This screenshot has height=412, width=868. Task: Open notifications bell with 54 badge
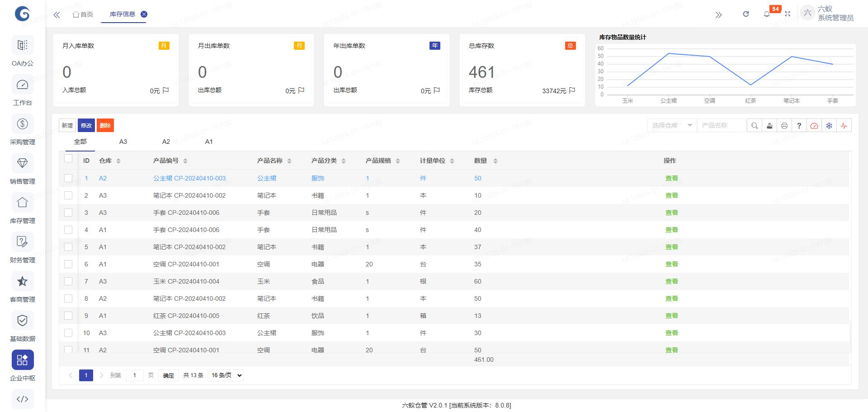[767, 14]
